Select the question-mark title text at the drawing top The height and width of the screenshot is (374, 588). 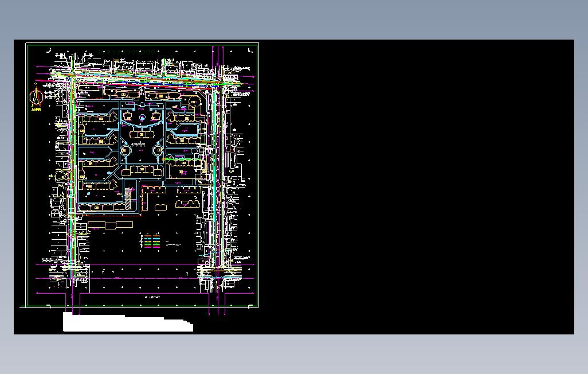[125, 53]
